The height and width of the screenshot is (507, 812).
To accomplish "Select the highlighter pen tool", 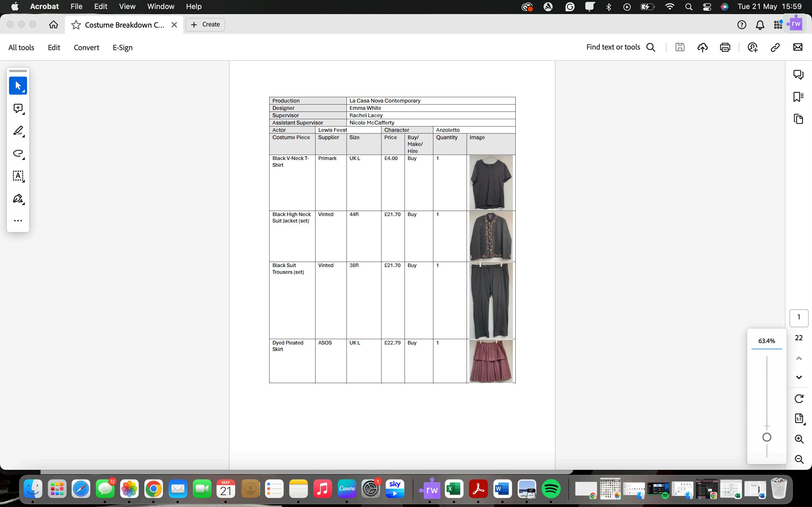I will click(18, 131).
